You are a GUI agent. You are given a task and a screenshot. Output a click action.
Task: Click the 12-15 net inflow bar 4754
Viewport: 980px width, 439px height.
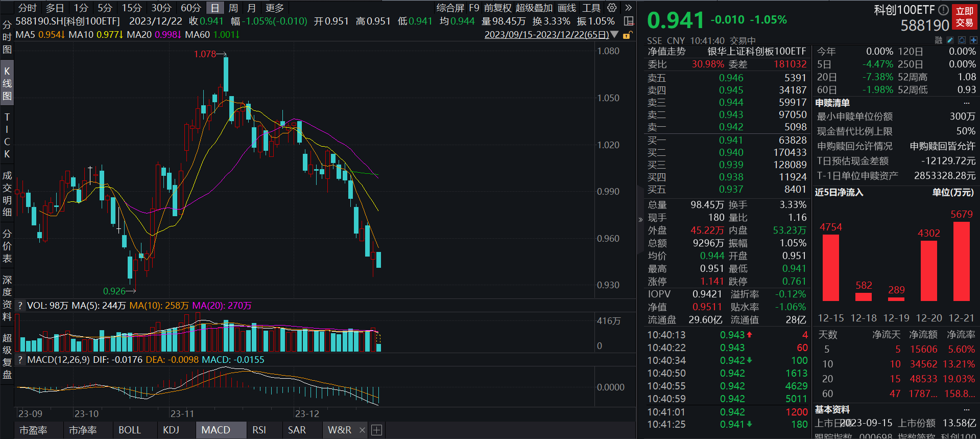click(x=831, y=268)
